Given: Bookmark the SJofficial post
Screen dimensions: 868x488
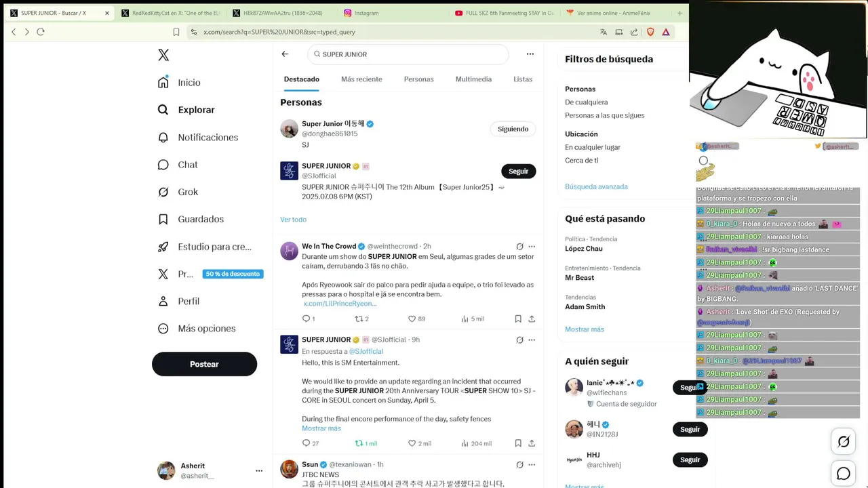Looking at the screenshot, I should 518,443.
